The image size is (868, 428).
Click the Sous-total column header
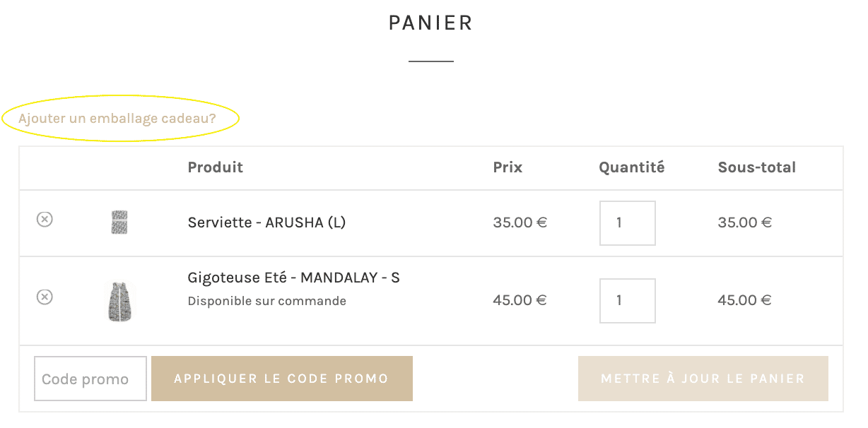tap(756, 167)
